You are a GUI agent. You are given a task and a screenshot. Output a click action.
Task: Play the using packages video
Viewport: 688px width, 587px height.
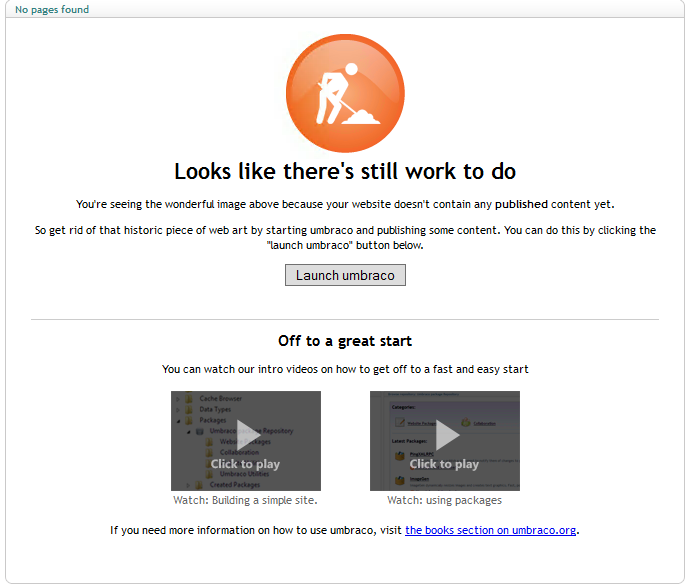pyautogui.click(x=444, y=440)
